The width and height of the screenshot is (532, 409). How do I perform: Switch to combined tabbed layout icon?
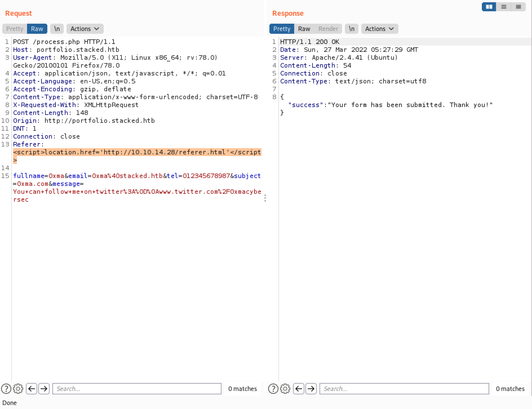[518, 7]
